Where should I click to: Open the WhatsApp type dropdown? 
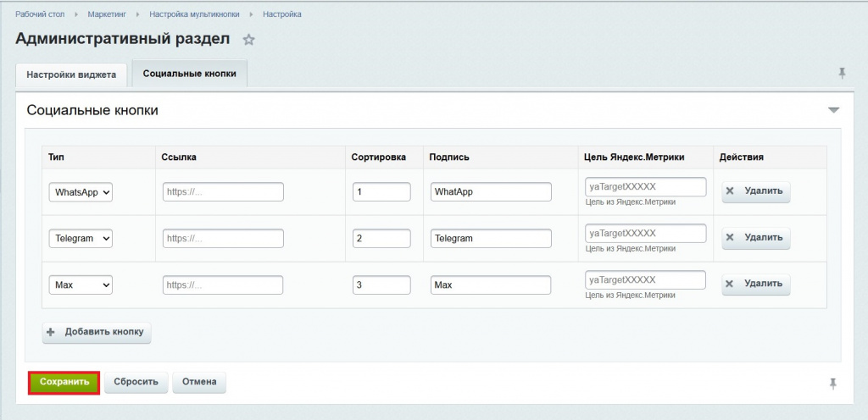tap(81, 192)
